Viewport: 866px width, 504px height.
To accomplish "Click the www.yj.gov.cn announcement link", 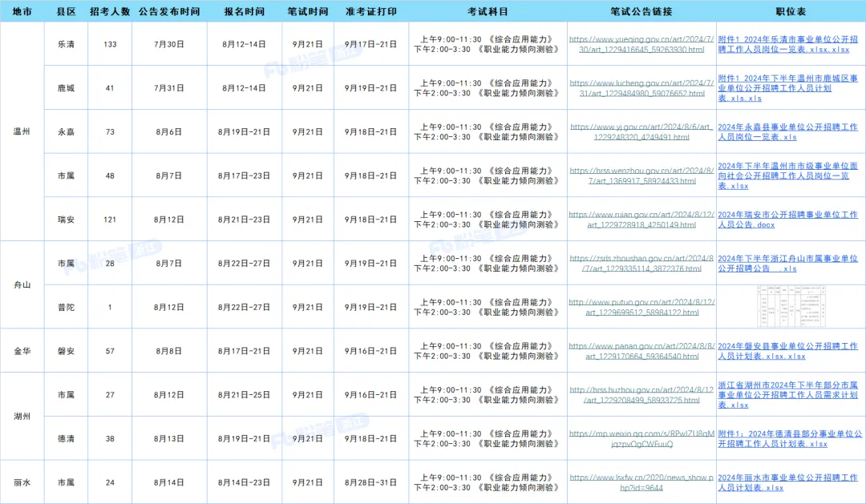I will point(641,132).
